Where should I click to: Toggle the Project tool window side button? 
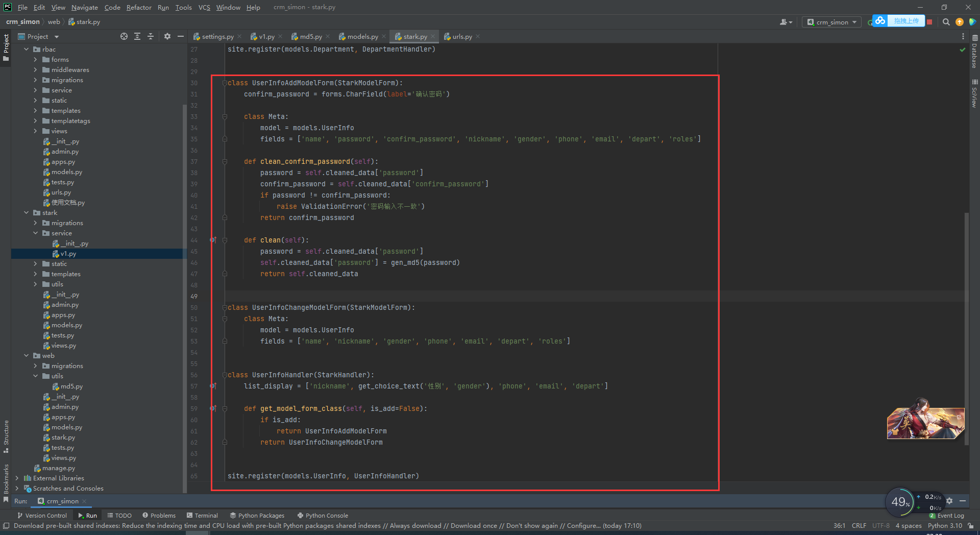pyautogui.click(x=6, y=47)
